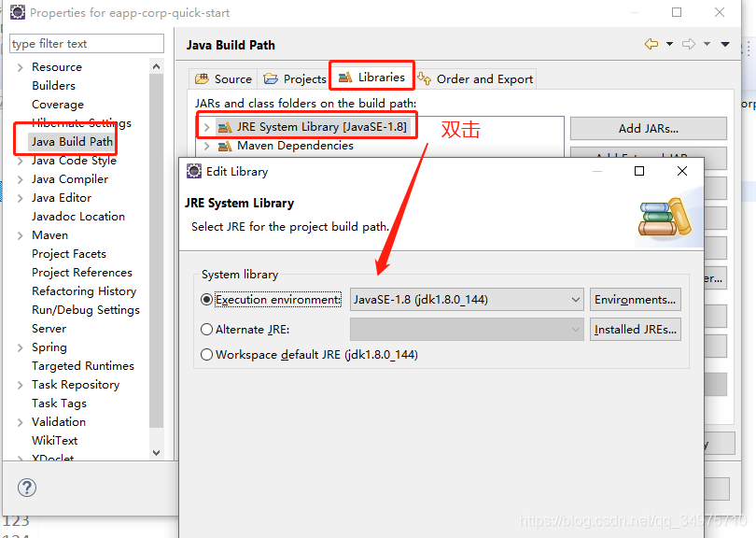Click the help question mark icon

[x=27, y=488]
